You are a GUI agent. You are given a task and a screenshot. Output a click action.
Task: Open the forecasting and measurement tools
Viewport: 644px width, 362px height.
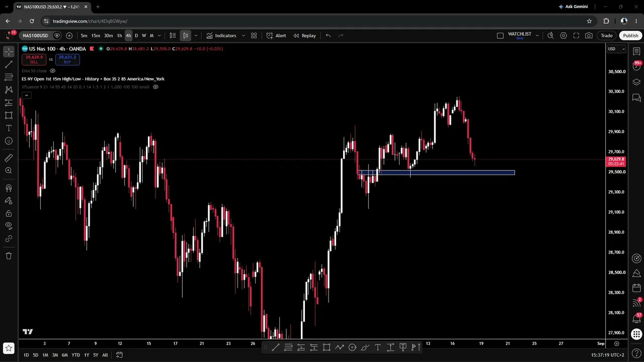9,103
